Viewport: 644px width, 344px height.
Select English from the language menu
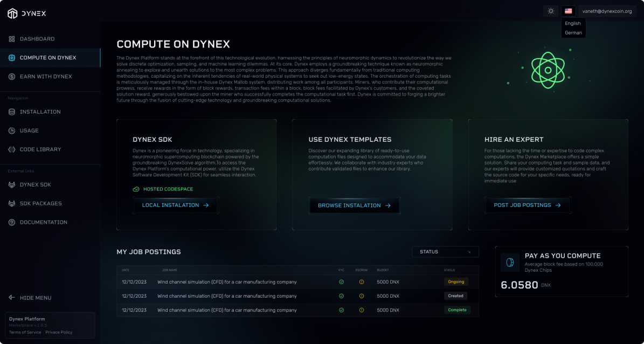click(x=573, y=23)
